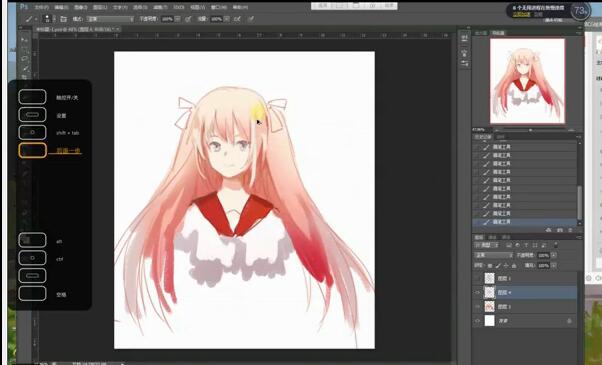
Task: Select the Lasso tool in the toolbox
Action: coord(25,59)
